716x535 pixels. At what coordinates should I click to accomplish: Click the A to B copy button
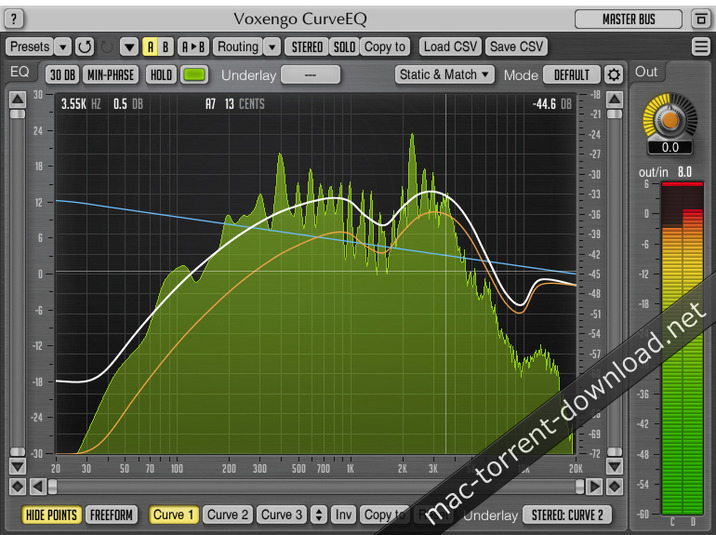click(x=193, y=47)
